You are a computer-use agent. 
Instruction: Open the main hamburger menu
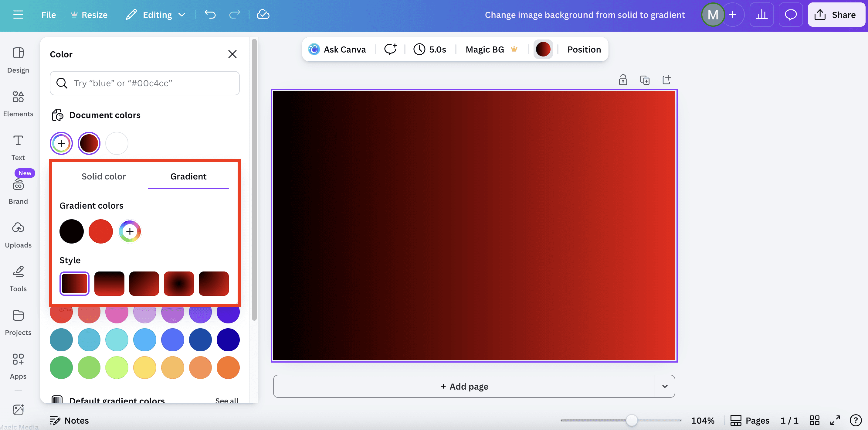pyautogui.click(x=18, y=15)
